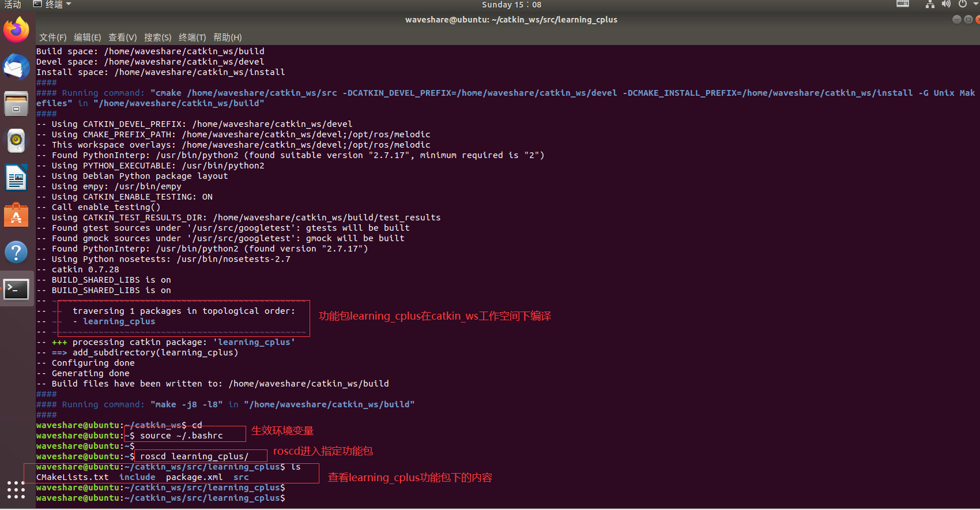This screenshot has width=980, height=510.
Task: Open network status icon in top bar
Action: [x=930, y=5]
